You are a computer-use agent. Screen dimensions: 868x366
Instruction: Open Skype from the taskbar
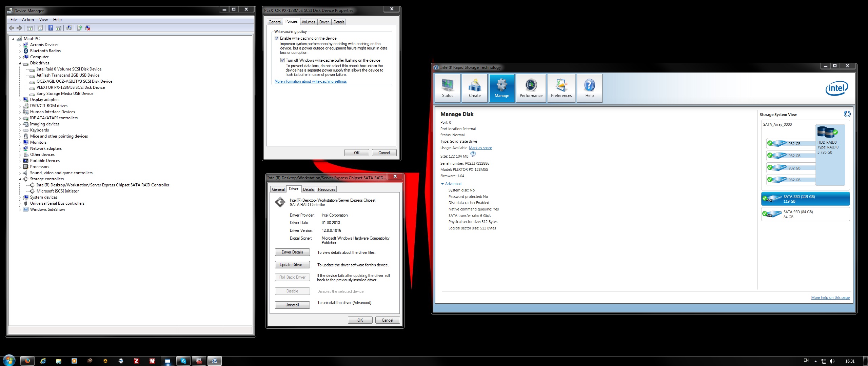tap(183, 361)
